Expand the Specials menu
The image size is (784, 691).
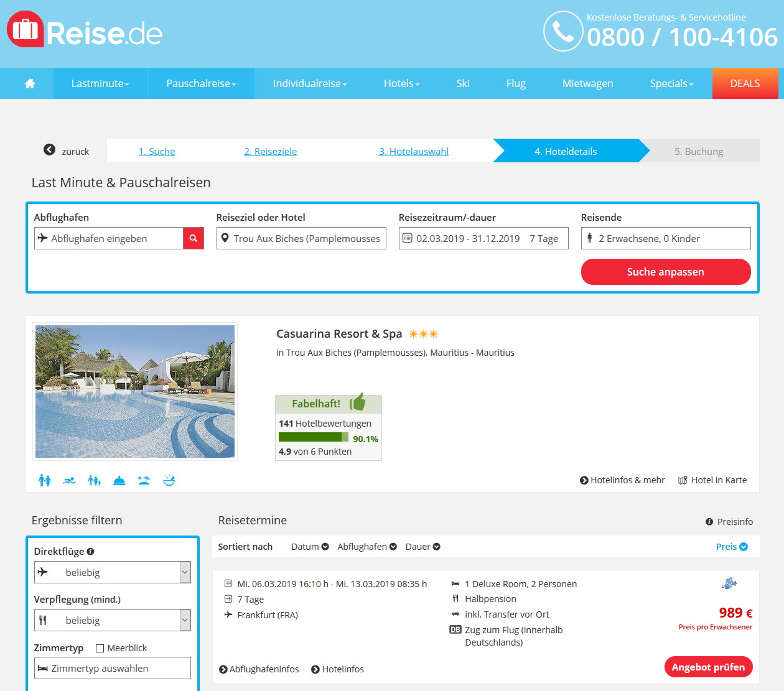pos(671,83)
